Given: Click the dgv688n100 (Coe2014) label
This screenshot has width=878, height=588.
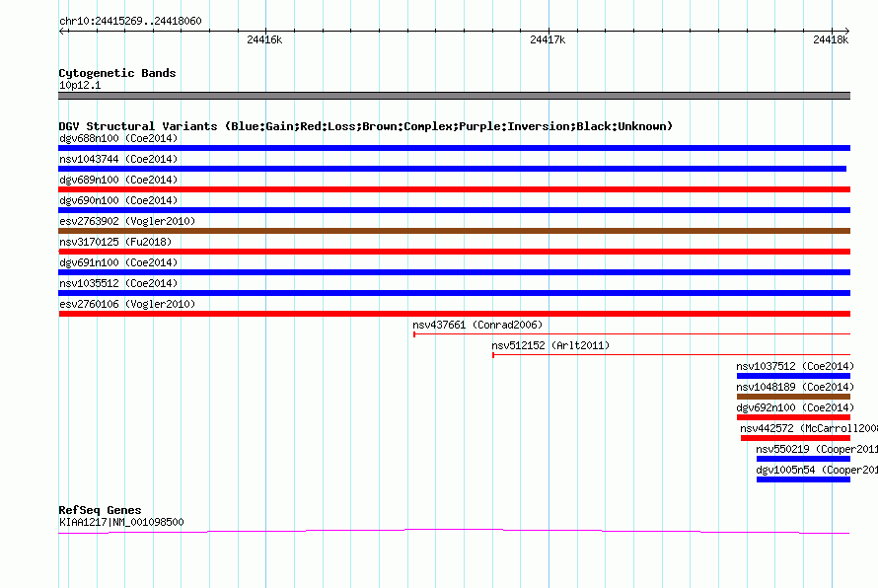Looking at the screenshot, I should coord(118,138).
